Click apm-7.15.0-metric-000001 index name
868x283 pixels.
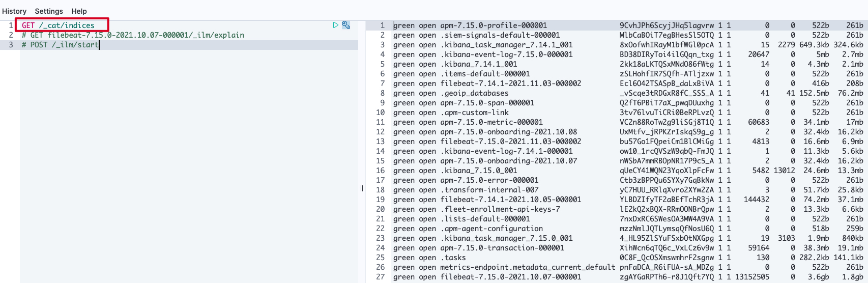(x=491, y=122)
